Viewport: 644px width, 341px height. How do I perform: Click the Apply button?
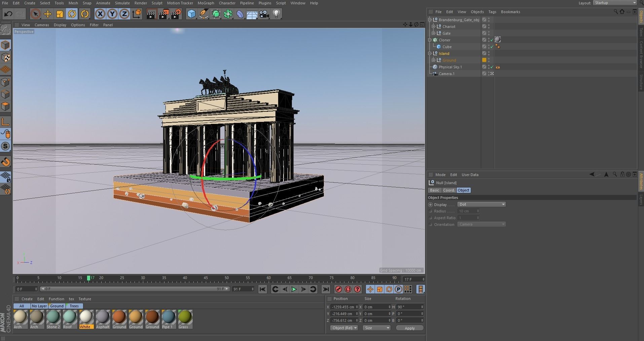coord(410,328)
